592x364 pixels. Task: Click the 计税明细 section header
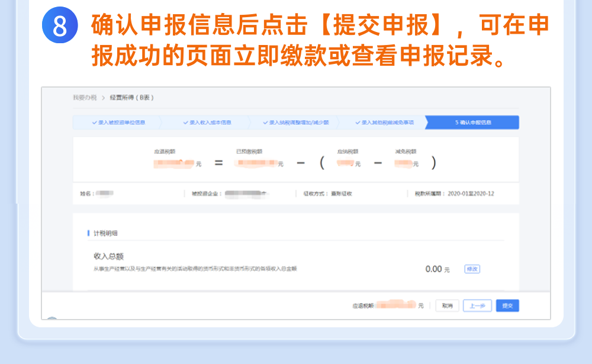coord(106,233)
